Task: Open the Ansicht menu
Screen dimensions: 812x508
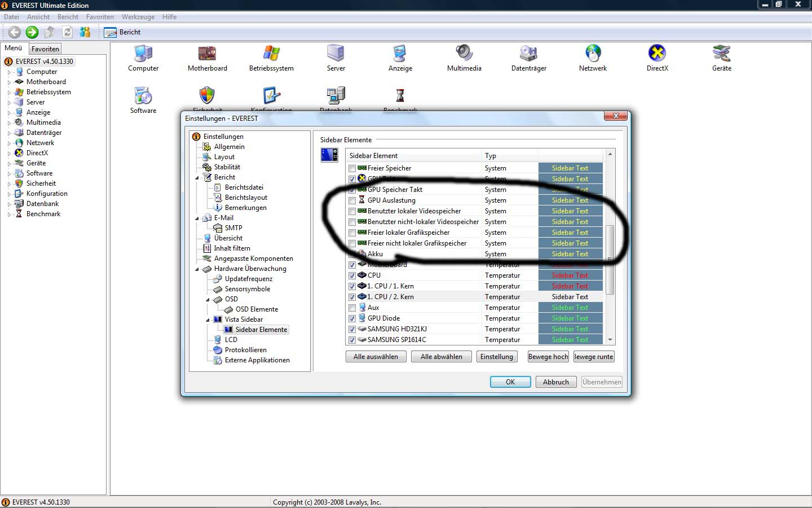Action: click(x=38, y=17)
